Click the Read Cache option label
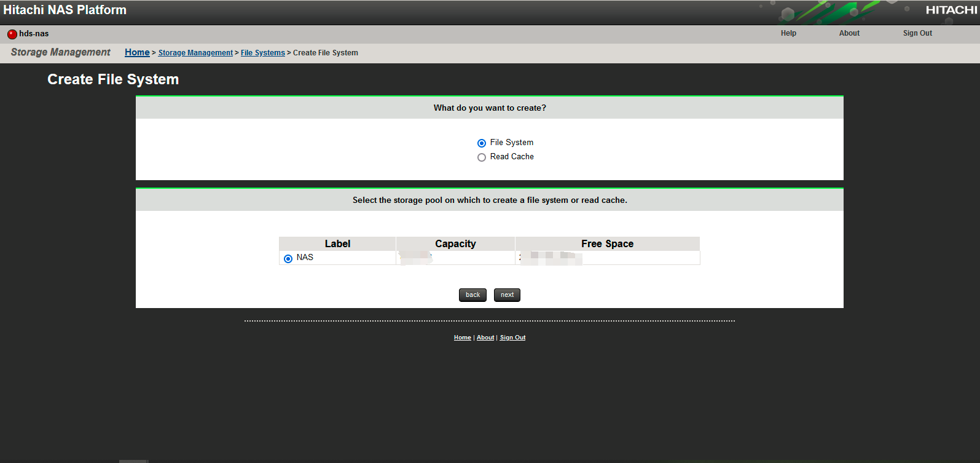This screenshot has height=463, width=980. [512, 157]
